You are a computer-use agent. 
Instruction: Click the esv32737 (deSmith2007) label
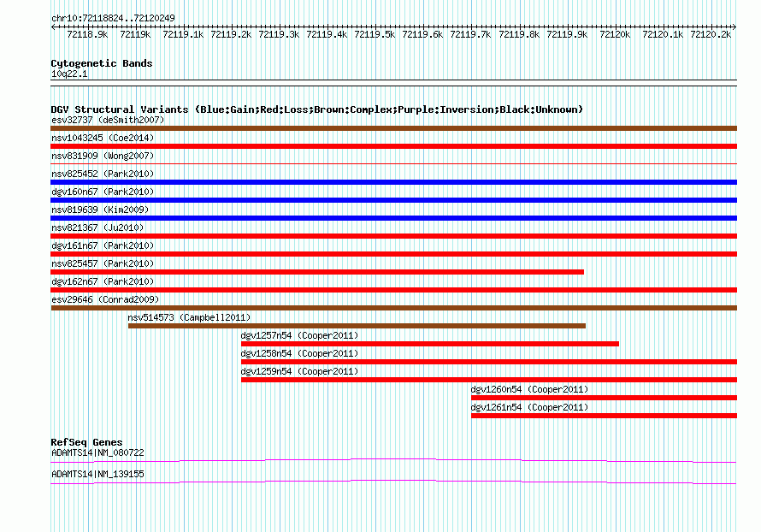(x=108, y=120)
